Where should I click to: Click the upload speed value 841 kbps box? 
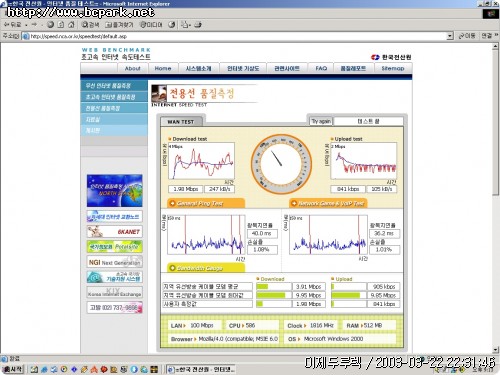[x=348, y=189]
